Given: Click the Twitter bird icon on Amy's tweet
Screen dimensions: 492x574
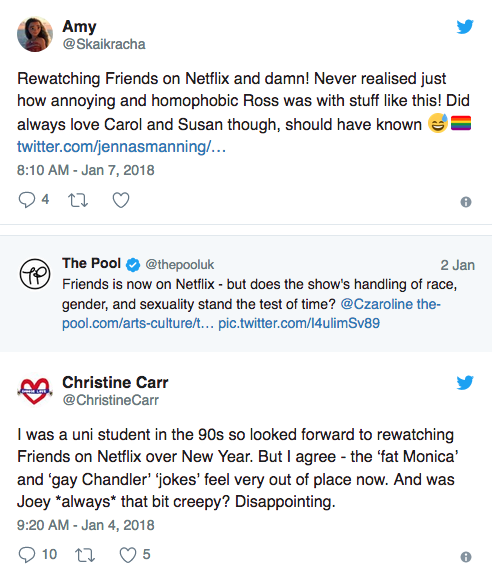Looking at the screenshot, I should pyautogui.click(x=465, y=26).
